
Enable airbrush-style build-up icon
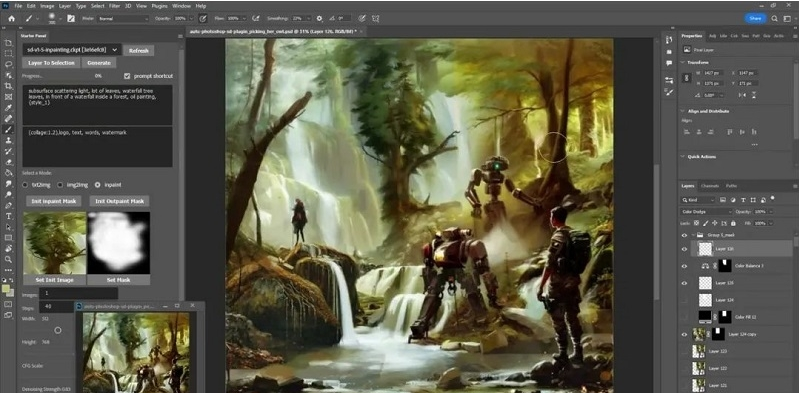point(255,18)
